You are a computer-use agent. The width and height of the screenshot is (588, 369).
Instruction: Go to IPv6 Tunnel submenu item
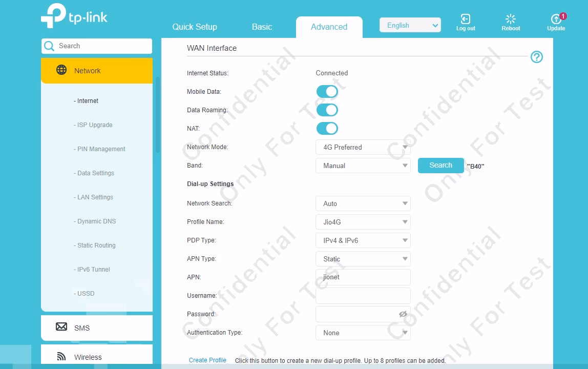coord(92,269)
